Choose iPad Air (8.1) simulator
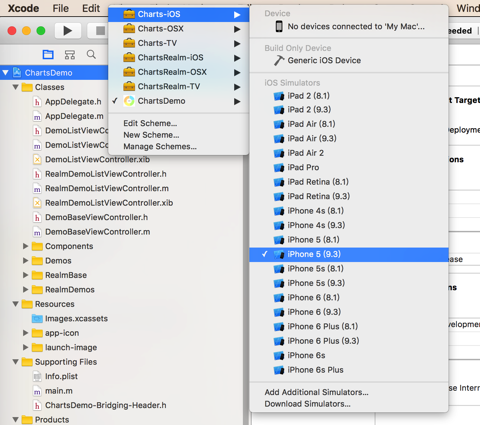Viewport: 480px width, 425px height. 349,124
